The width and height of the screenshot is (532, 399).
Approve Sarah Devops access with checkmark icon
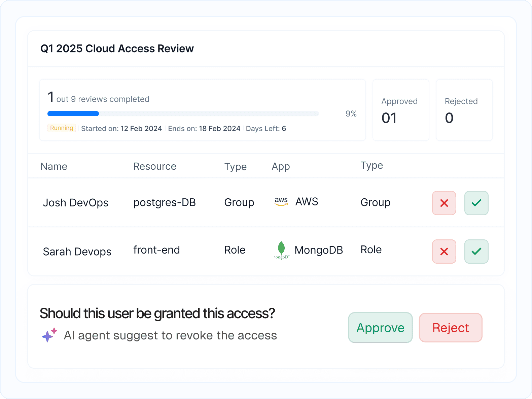(x=476, y=252)
